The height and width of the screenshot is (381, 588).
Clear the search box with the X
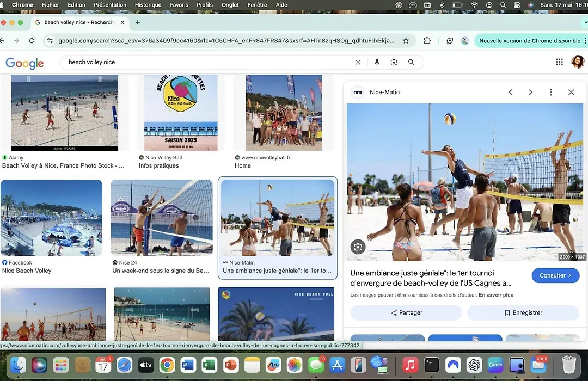tap(358, 62)
